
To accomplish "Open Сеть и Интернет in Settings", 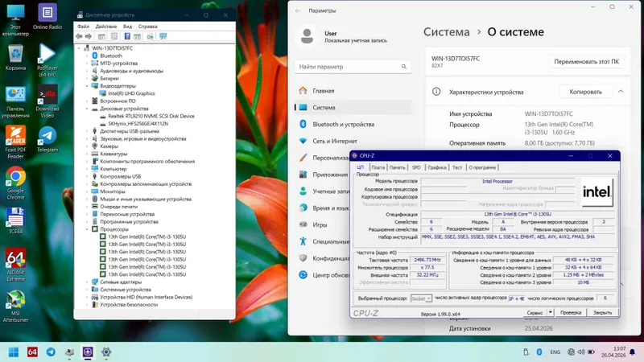I will (x=335, y=141).
